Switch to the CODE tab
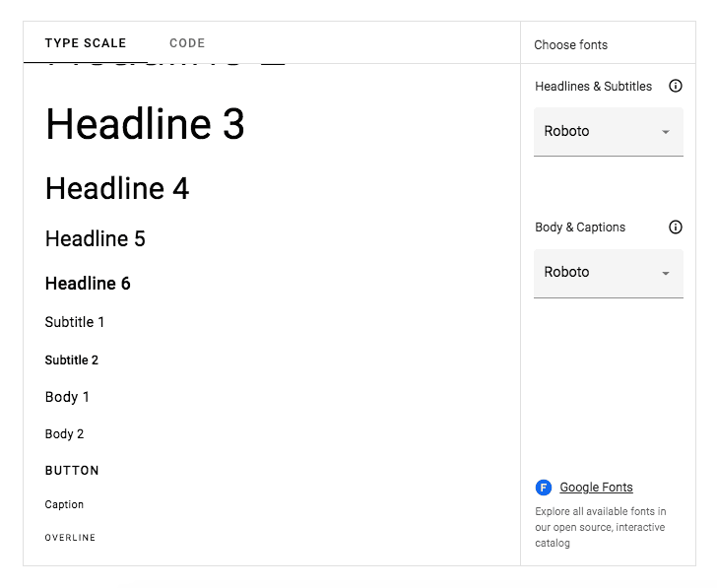Screen dimensions: 717x588 [187, 43]
